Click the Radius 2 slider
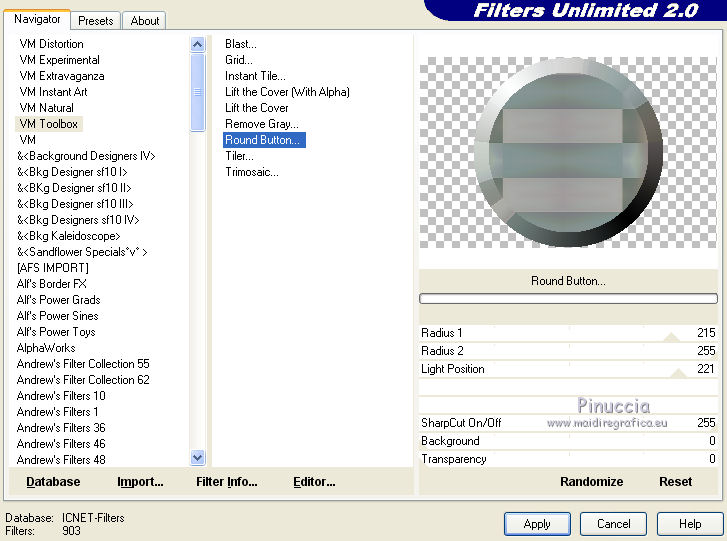This screenshot has height=541, width=727. point(568,351)
